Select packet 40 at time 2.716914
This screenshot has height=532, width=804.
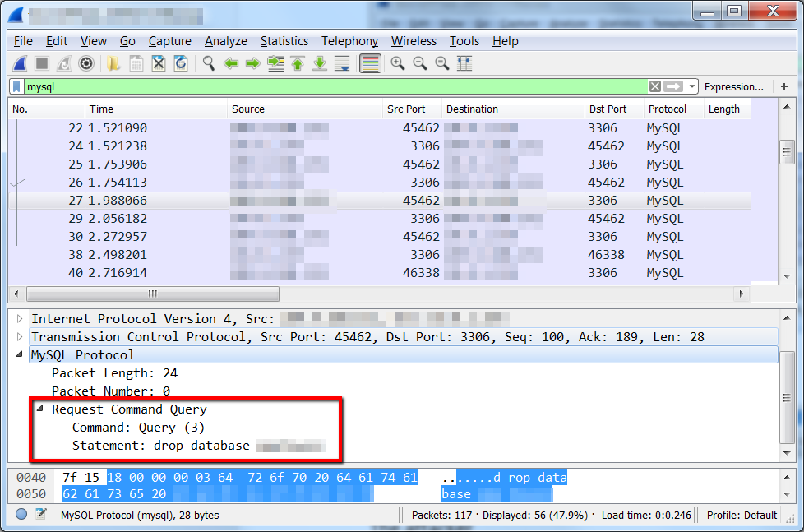pos(380,273)
